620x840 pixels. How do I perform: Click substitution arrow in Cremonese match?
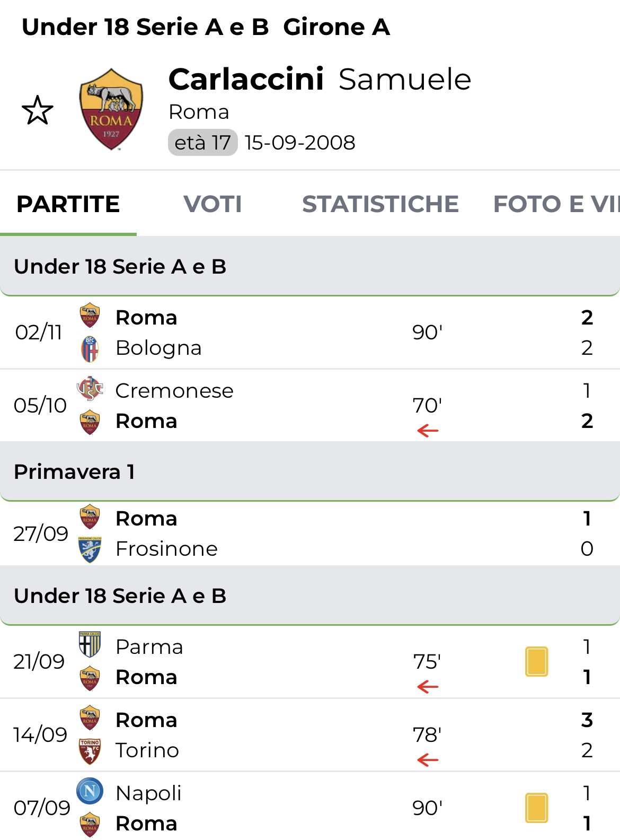[428, 431]
